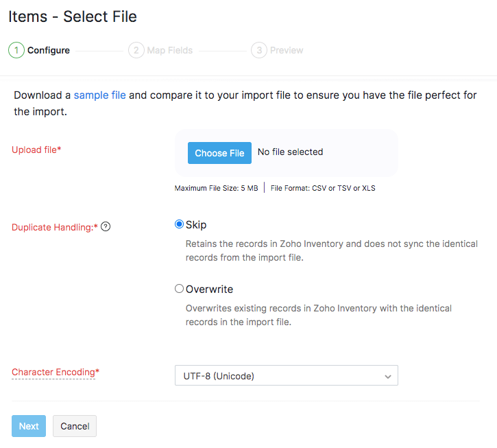Click the Overwrite option label
The image size is (497, 448).
click(210, 289)
